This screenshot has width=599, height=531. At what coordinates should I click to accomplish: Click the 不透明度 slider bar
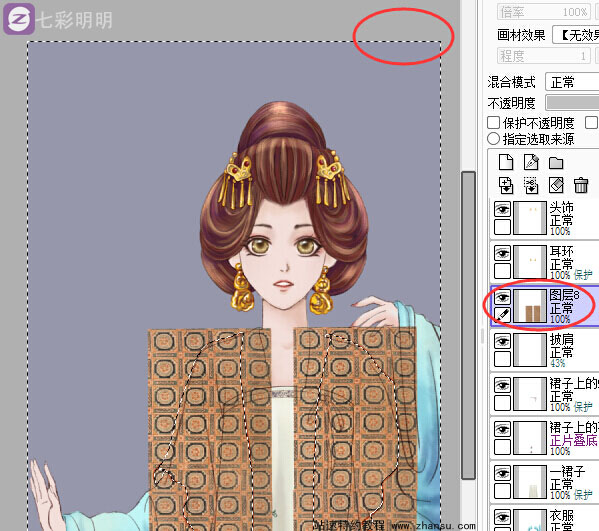click(x=572, y=102)
